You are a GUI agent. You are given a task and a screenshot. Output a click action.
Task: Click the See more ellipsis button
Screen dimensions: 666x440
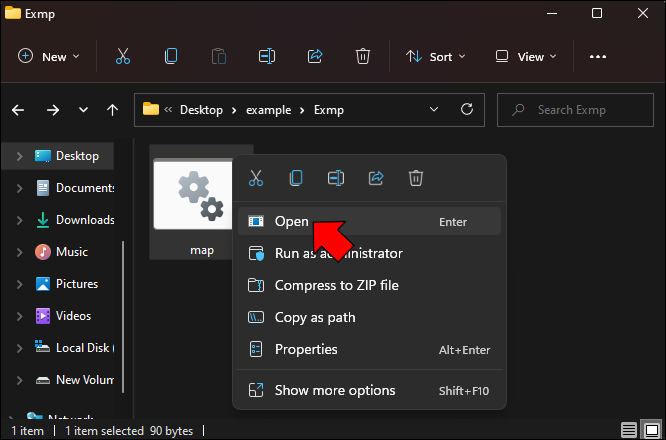click(598, 57)
